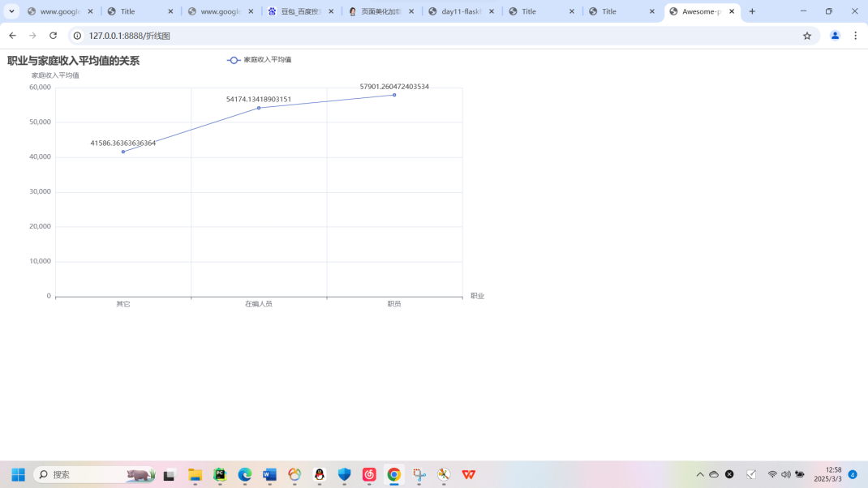Image resolution: width=868 pixels, height=488 pixels.
Task: Click the x-axis label 职员
Action: coord(394,304)
